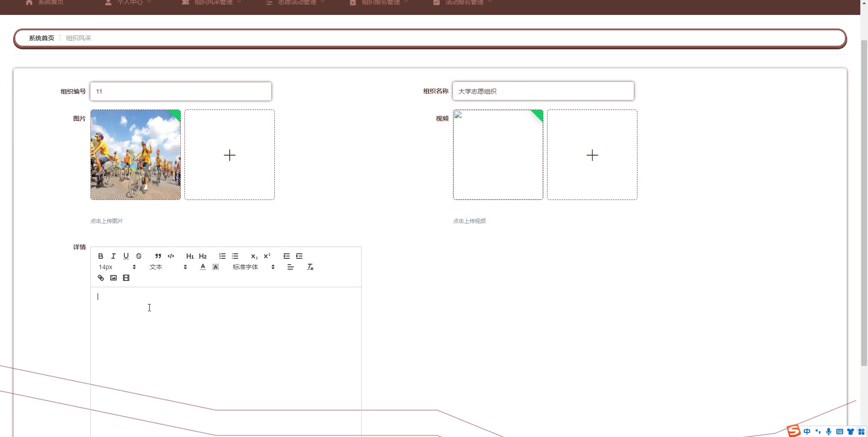
Task: Toggle italic formatting in editor toolbar
Action: [113, 256]
